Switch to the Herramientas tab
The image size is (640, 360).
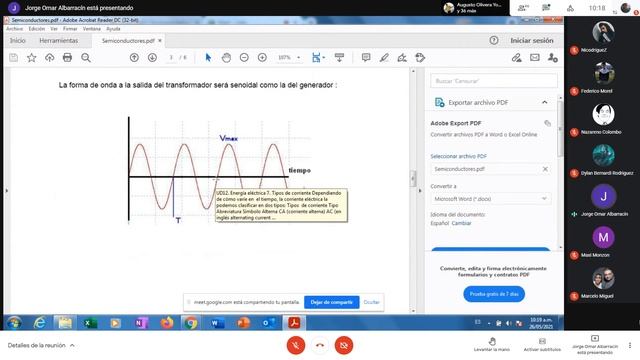tap(58, 40)
